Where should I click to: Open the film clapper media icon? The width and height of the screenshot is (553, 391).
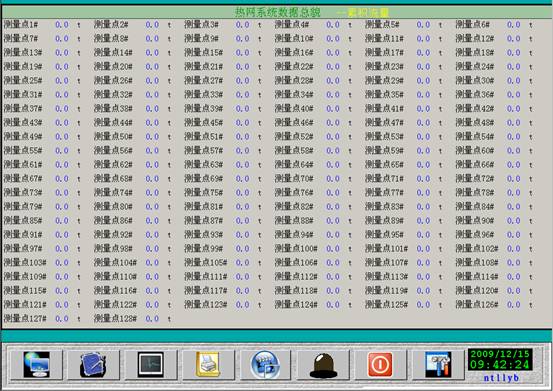point(265,365)
